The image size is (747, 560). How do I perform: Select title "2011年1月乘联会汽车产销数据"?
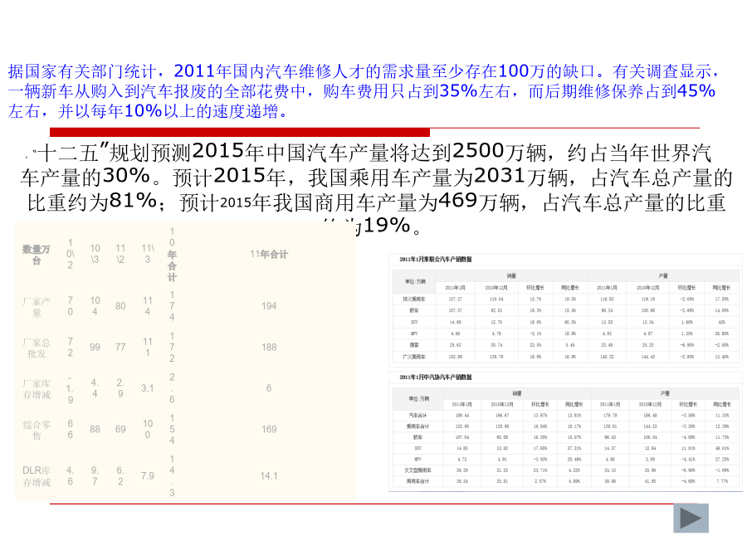click(x=436, y=259)
